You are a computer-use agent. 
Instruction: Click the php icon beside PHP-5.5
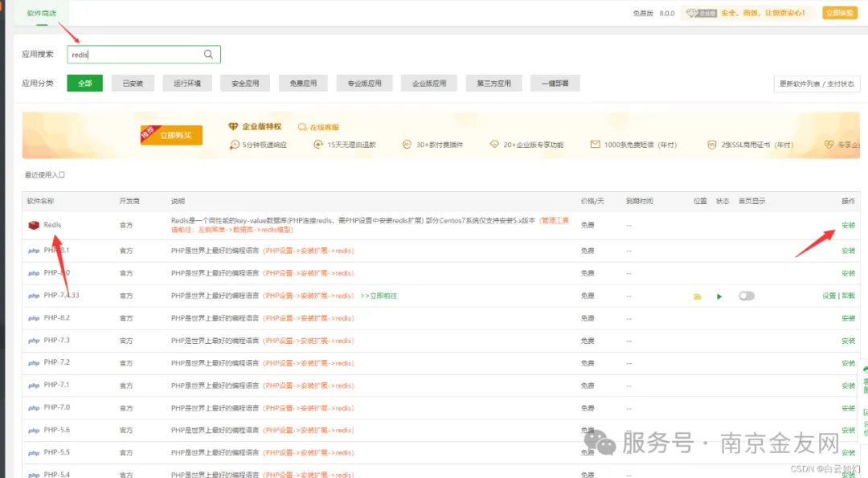coord(34,453)
